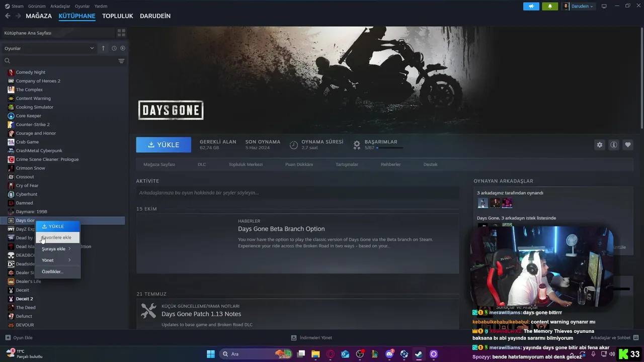Open the Yardım menu
The height and width of the screenshot is (362, 644).
(x=101, y=6)
